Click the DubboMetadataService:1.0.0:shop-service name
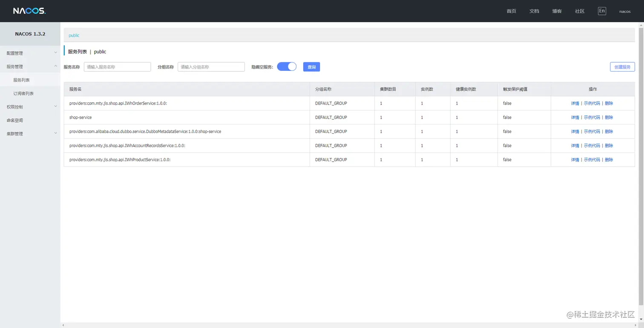This screenshot has height=328, width=644. pyautogui.click(x=145, y=131)
